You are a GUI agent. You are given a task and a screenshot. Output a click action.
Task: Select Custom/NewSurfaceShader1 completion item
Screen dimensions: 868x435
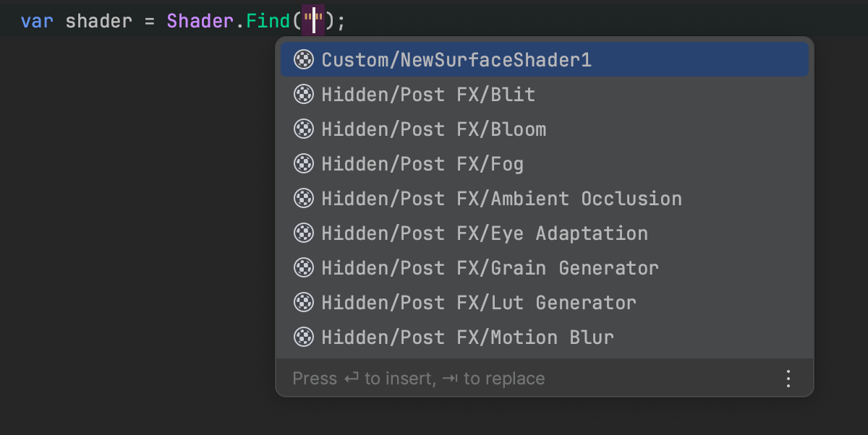coord(456,60)
